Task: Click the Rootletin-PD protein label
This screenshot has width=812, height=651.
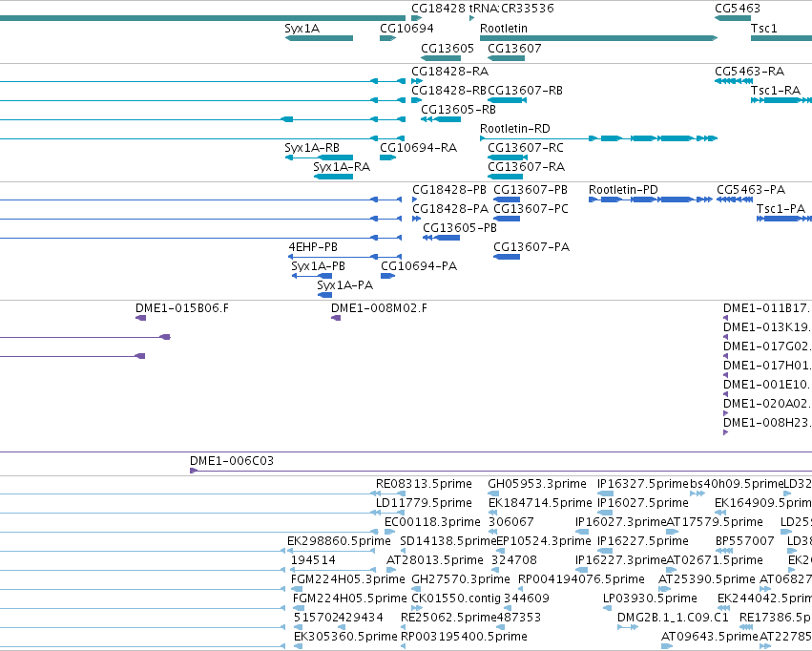Action: click(x=623, y=190)
